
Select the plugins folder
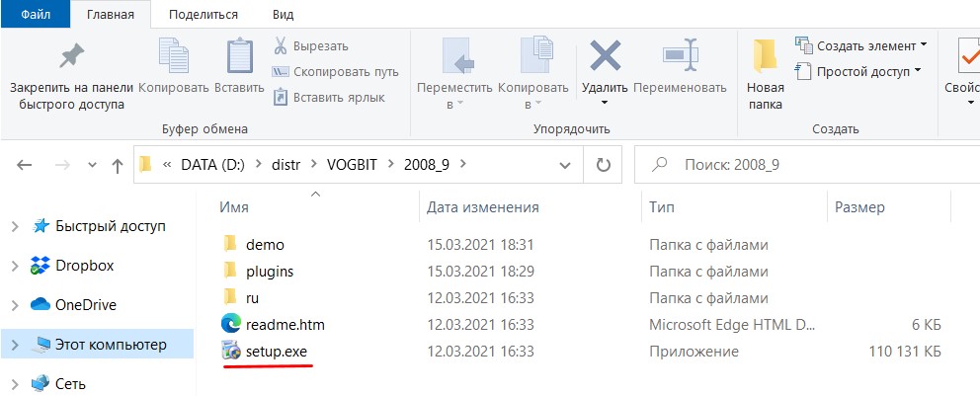270,272
